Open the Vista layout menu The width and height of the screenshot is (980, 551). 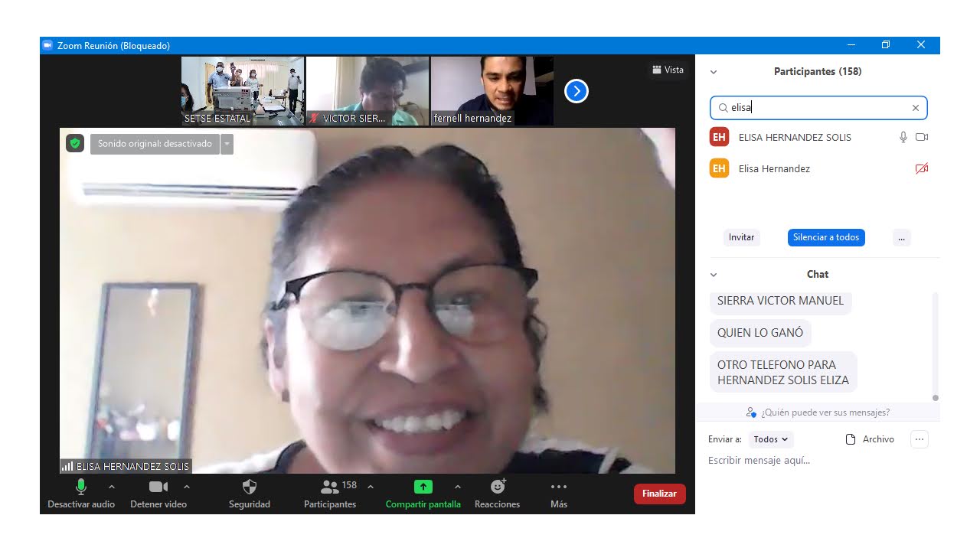tap(668, 70)
